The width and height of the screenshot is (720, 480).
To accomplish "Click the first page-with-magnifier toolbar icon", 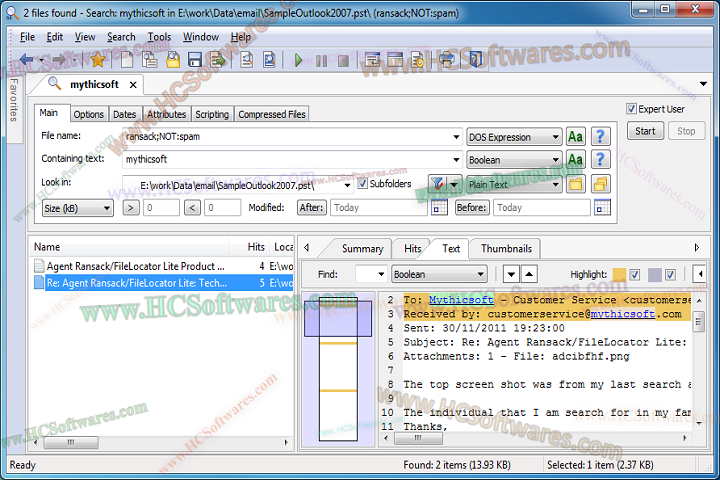I will coord(247,60).
